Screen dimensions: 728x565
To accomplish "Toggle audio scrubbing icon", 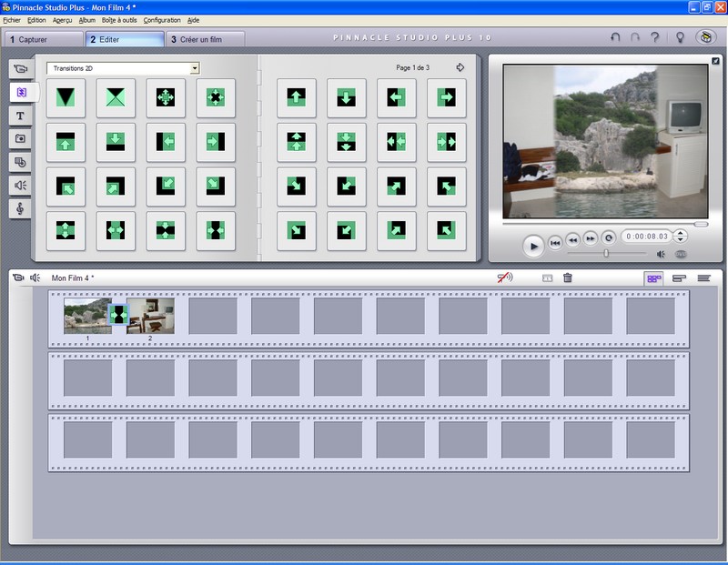I will pos(505,277).
